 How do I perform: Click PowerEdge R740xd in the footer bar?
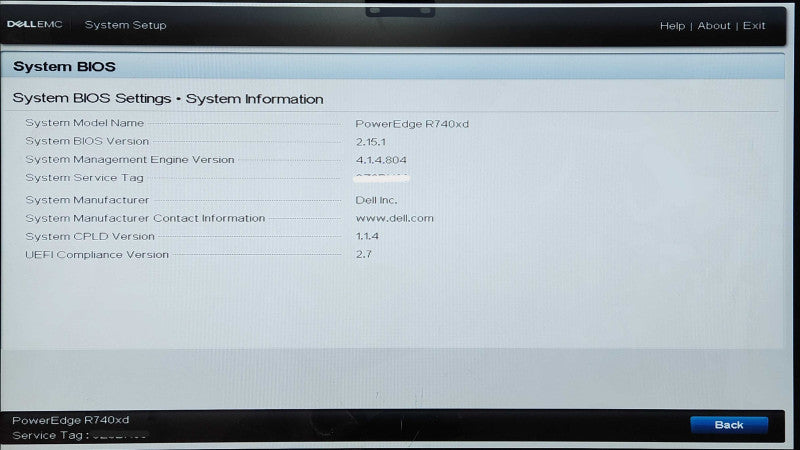71,420
